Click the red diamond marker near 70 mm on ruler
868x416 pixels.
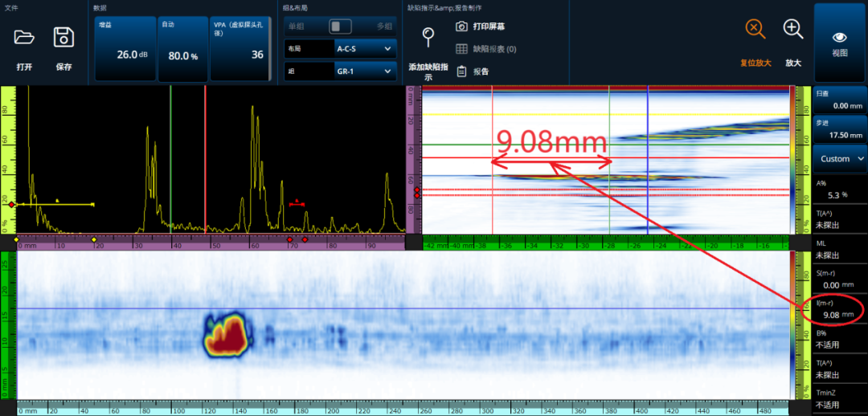(x=289, y=239)
